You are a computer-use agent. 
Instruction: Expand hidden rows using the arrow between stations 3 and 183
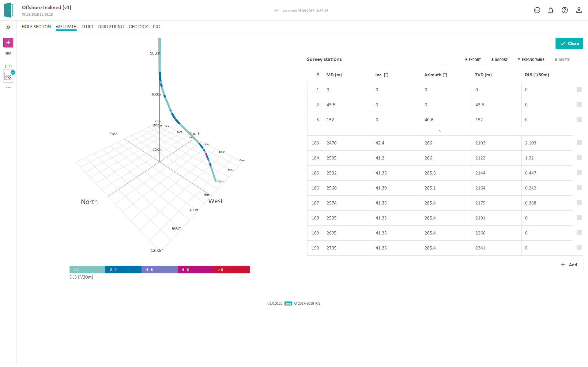point(440,131)
